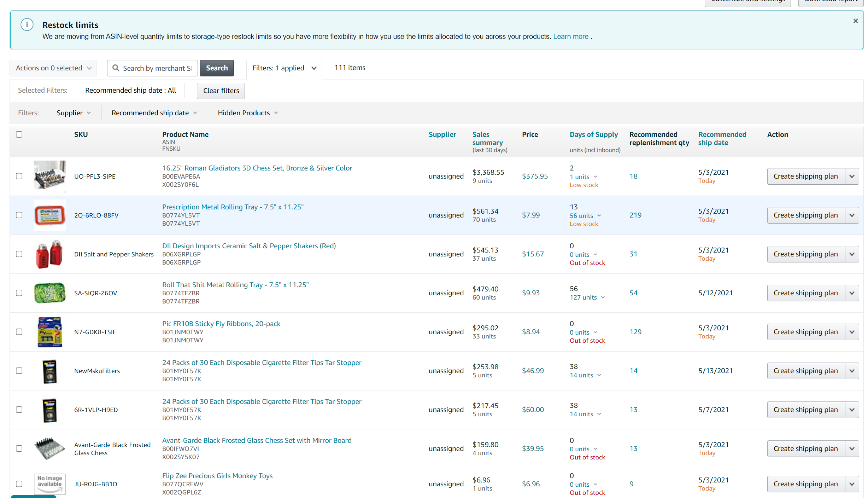
Task: Toggle the select-all checkbox in table header
Action: pos(19,134)
